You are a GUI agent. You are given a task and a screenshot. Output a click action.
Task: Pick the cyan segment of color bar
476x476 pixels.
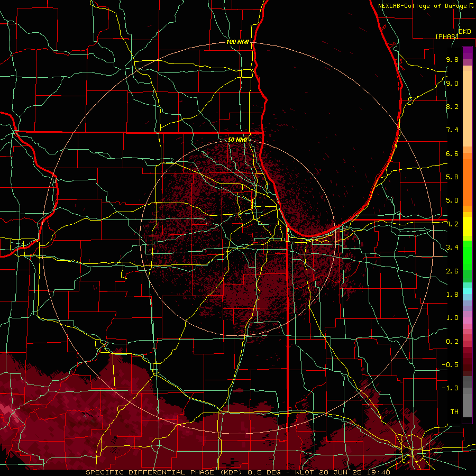(467, 291)
